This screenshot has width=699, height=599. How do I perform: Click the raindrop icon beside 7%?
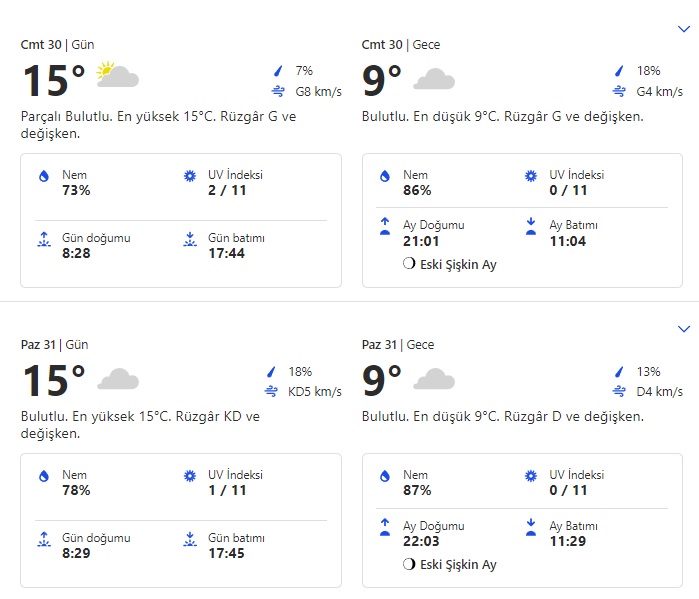(279, 71)
